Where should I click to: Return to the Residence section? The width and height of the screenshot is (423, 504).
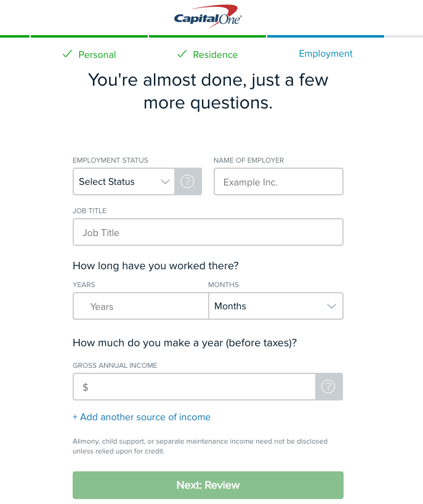(215, 54)
